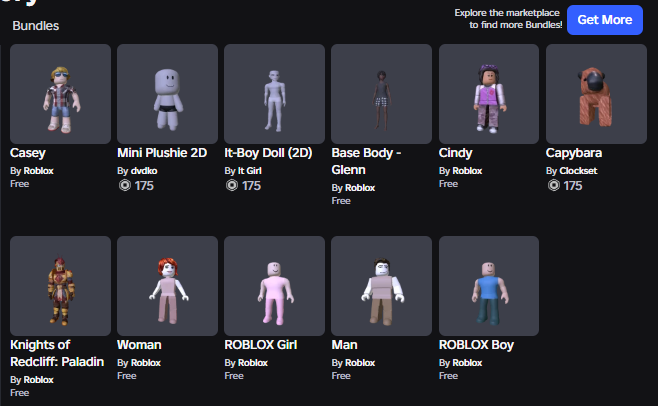Click the 175 price under Capybara
The height and width of the screenshot is (406, 658).
(573, 186)
